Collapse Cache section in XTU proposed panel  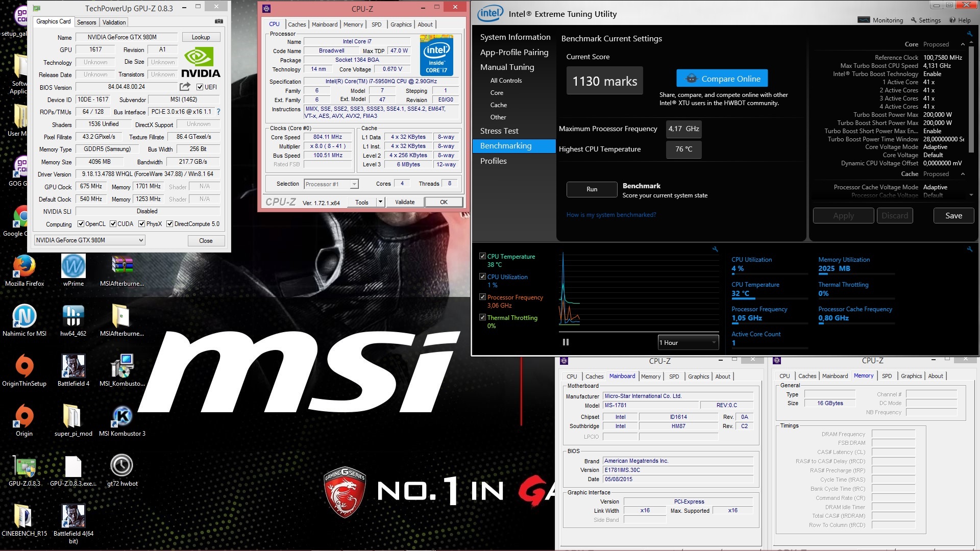point(963,174)
